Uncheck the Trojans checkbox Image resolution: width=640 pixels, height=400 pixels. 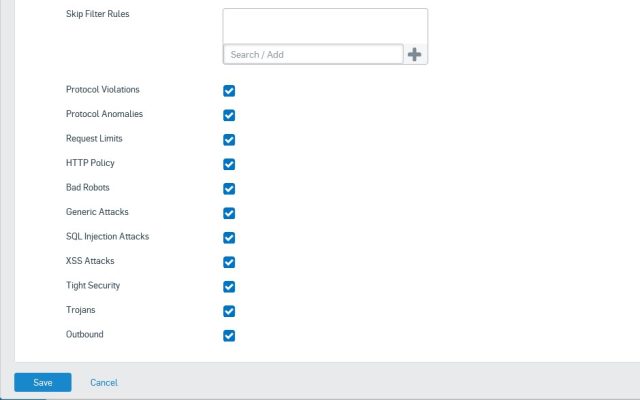click(x=229, y=311)
